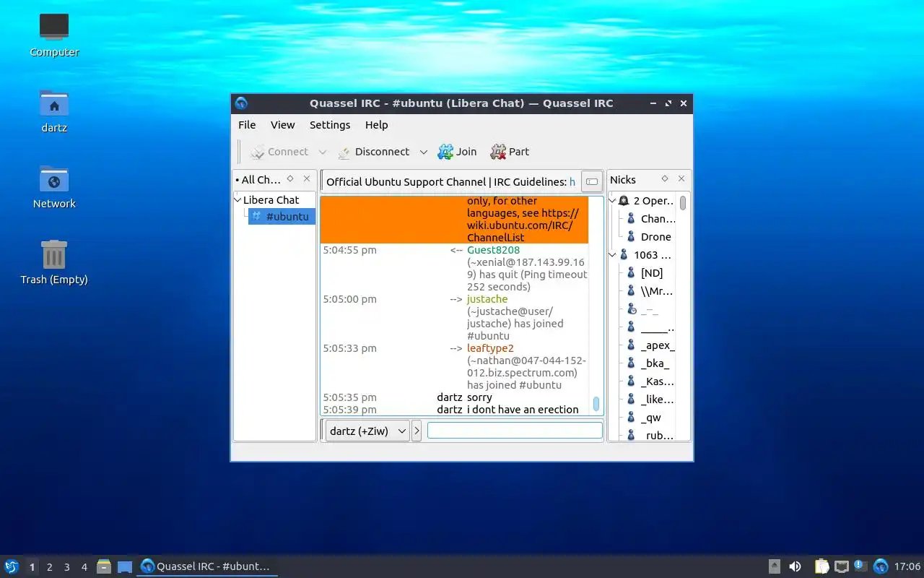The height and width of the screenshot is (578, 924).
Task: Click the Quassel IRC taskbar entry
Action: (207, 566)
